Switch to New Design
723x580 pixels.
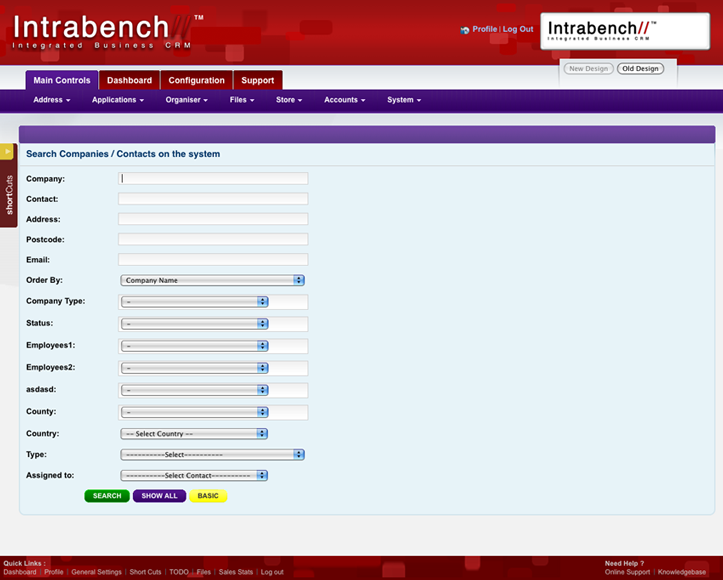tap(588, 69)
